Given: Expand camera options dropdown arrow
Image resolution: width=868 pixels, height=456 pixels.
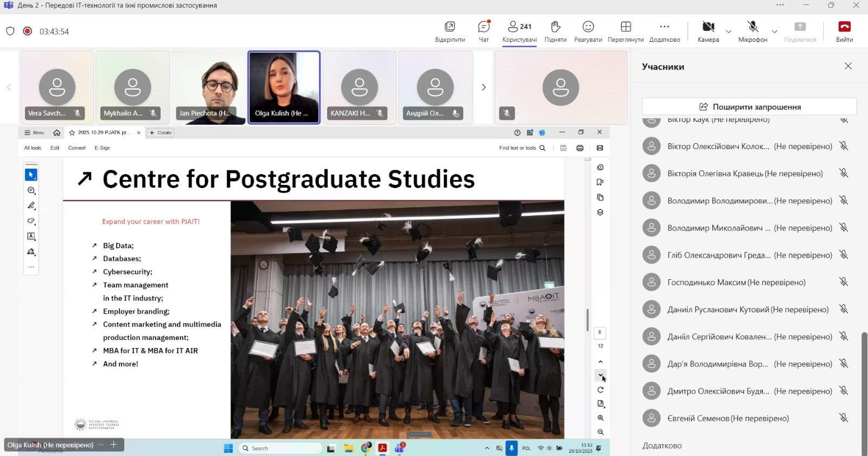Looking at the screenshot, I should [x=729, y=31].
